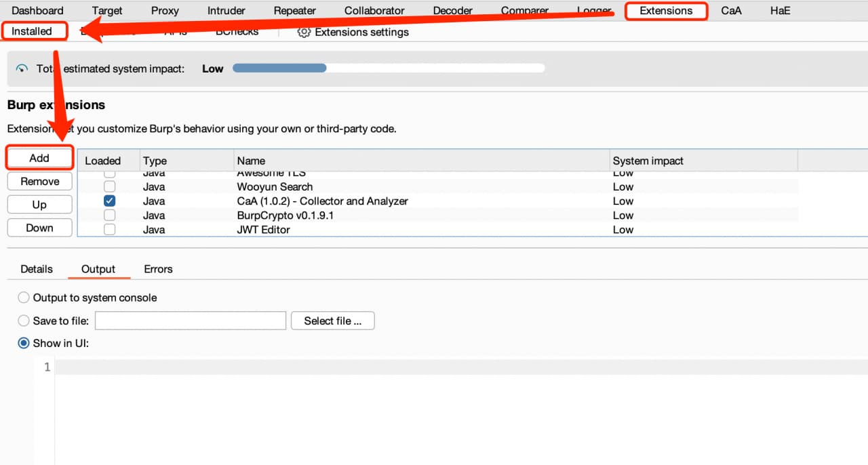Open the Errors tab

click(158, 269)
